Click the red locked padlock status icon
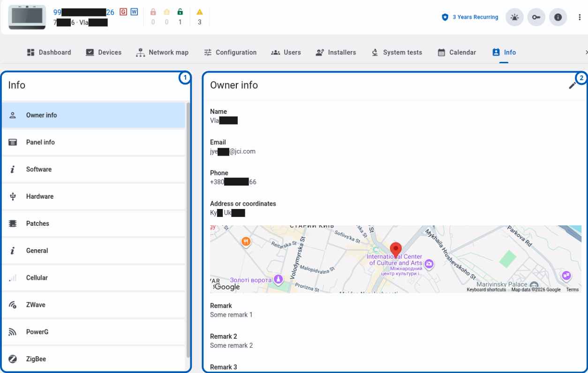 pos(153,12)
